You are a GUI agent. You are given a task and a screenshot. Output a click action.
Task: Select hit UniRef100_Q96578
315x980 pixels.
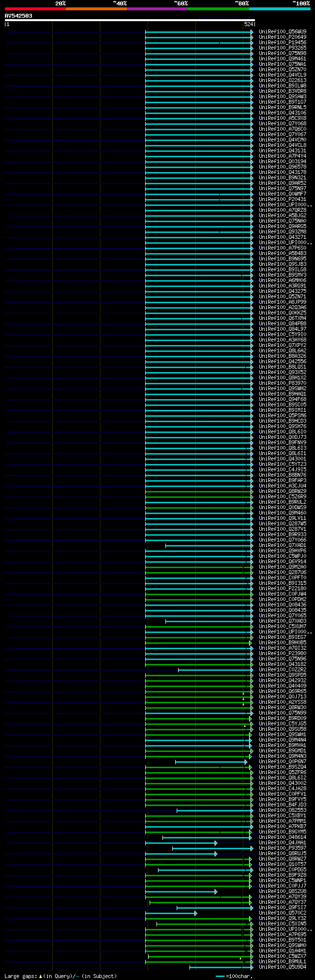[x=283, y=167]
